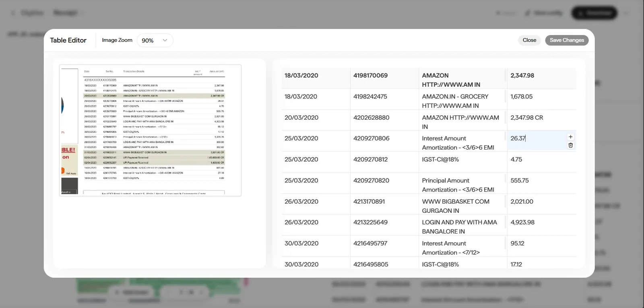Click Save Changes button
The image size is (644, 308).
[x=567, y=40]
